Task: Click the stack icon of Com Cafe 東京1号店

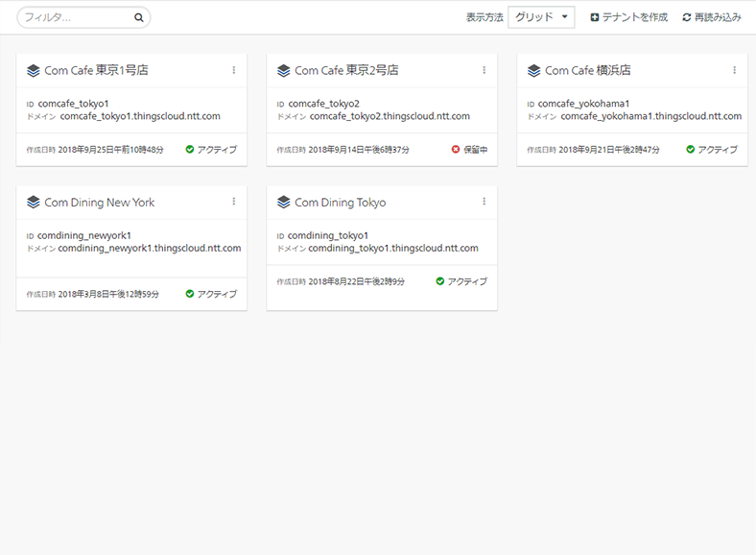Action: tap(34, 70)
